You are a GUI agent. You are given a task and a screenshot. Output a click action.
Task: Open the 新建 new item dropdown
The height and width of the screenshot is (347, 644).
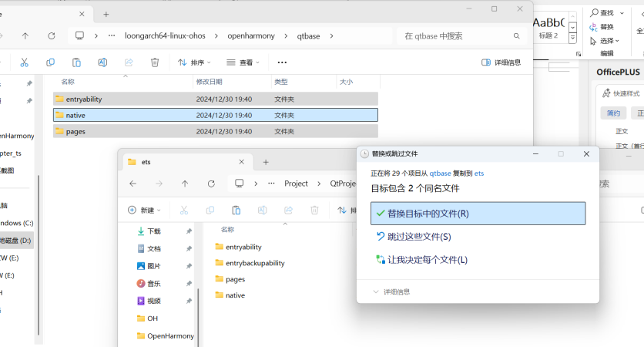pos(145,210)
